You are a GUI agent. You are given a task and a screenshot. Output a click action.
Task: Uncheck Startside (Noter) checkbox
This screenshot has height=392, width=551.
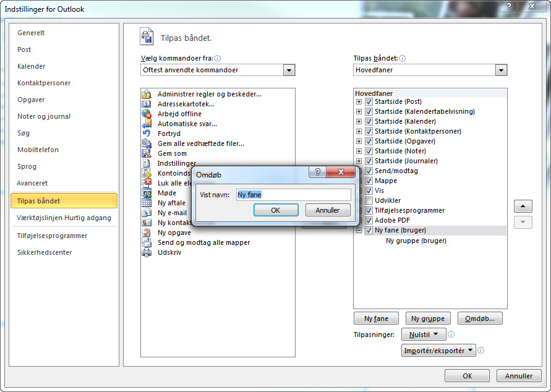369,151
